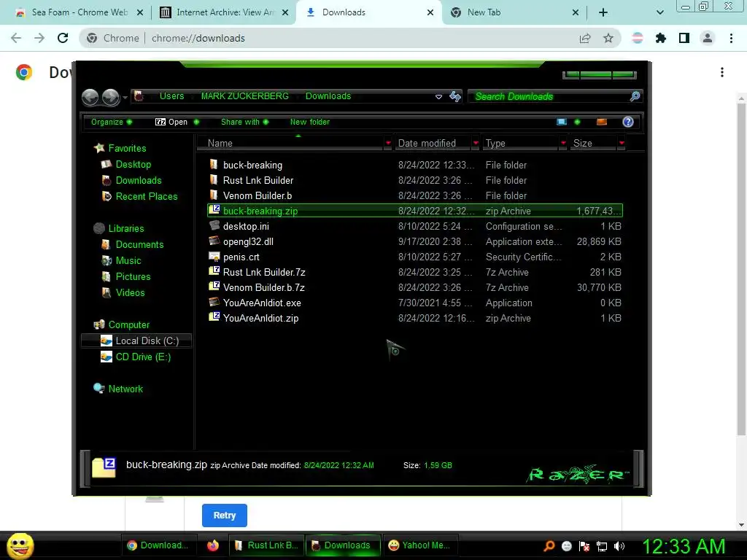Bookmark this tab with star icon
This screenshot has width=747, height=560.
click(x=608, y=38)
